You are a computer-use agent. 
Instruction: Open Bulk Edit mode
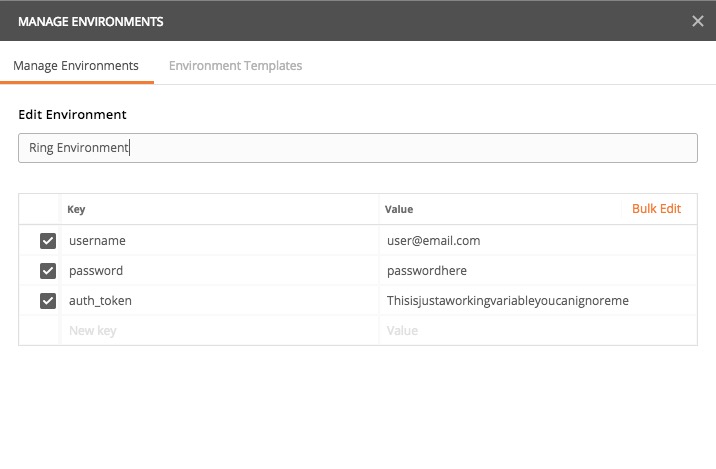pos(656,209)
